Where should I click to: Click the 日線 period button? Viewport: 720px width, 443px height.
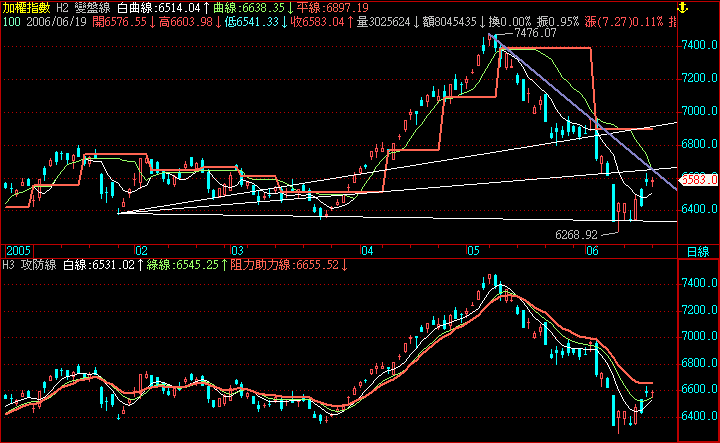tap(698, 252)
